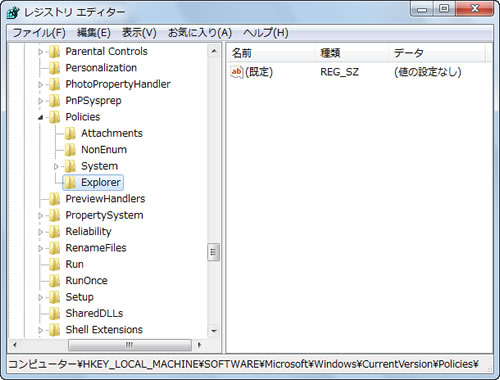The width and height of the screenshot is (500, 380).
Task: Click the Personalization folder icon
Action: 54,68
